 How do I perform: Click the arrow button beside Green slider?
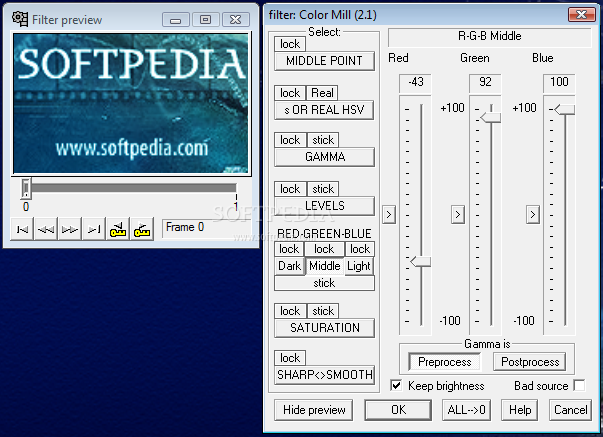458,215
